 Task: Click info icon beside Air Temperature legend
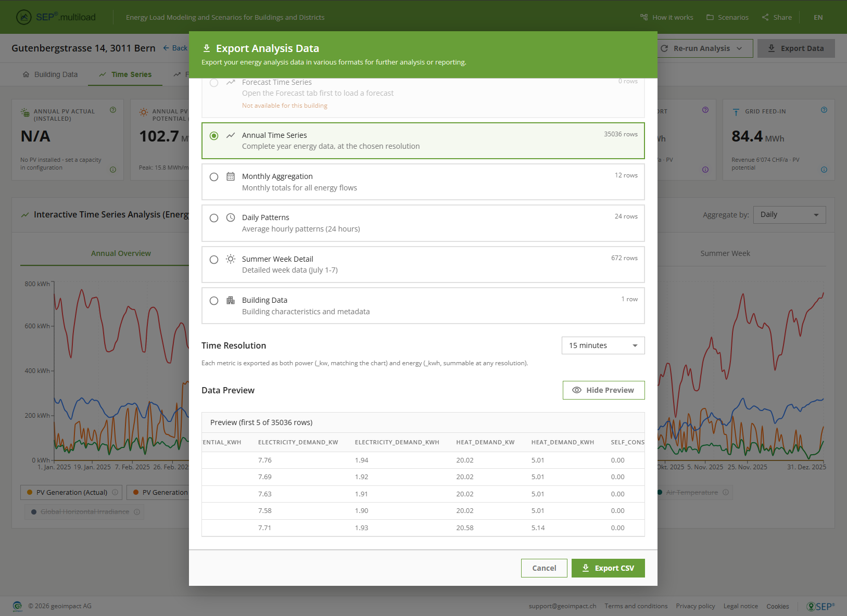pos(726,492)
